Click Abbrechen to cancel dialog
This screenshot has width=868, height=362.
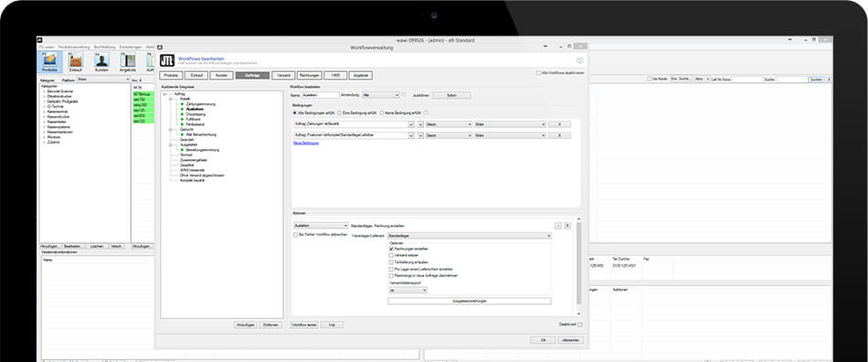click(x=571, y=340)
